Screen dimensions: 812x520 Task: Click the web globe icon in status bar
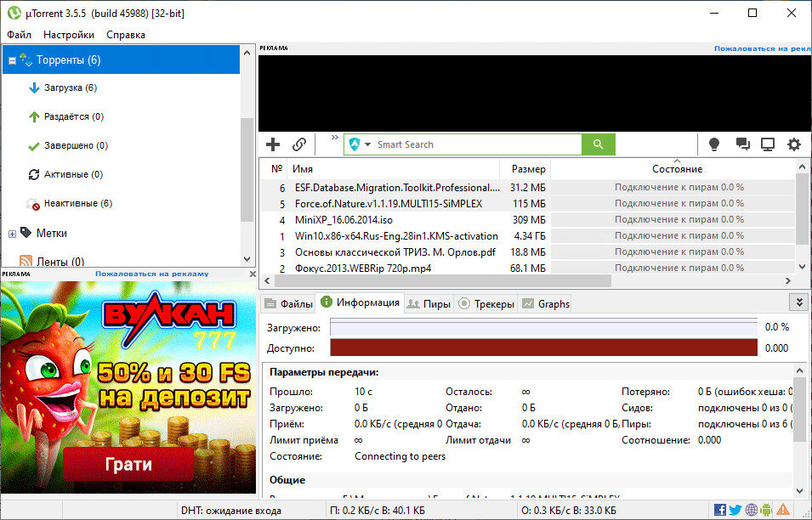point(752,510)
